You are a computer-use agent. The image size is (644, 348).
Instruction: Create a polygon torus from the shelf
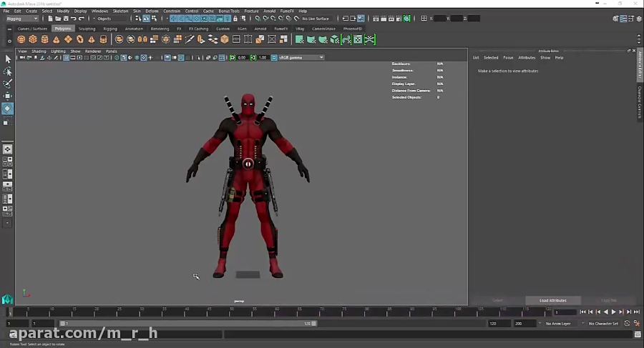coord(79,39)
